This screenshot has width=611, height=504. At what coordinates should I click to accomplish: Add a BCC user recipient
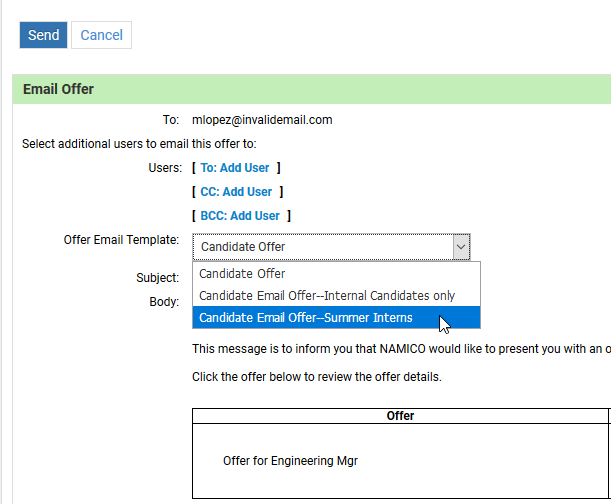coord(240,216)
